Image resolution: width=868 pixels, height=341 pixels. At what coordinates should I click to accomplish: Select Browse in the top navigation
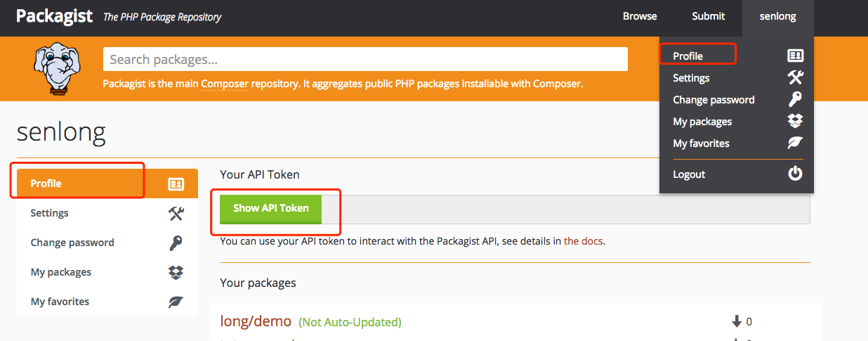tap(640, 16)
